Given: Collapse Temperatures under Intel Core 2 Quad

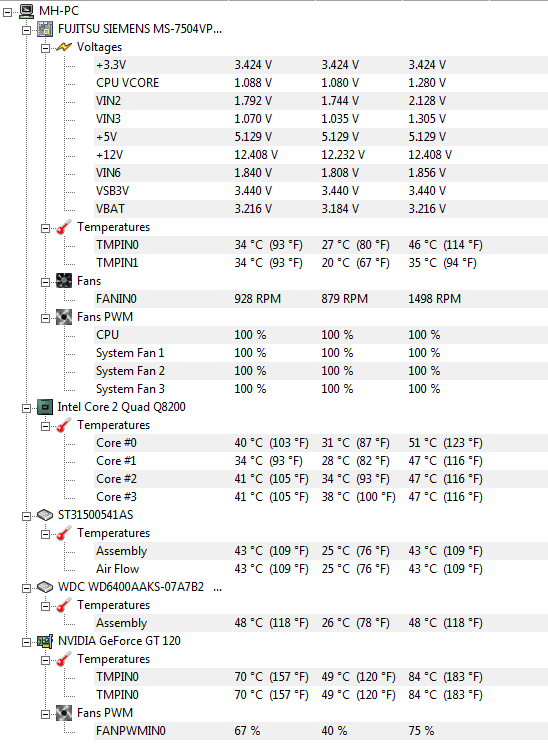Looking at the screenshot, I should coord(46,426).
